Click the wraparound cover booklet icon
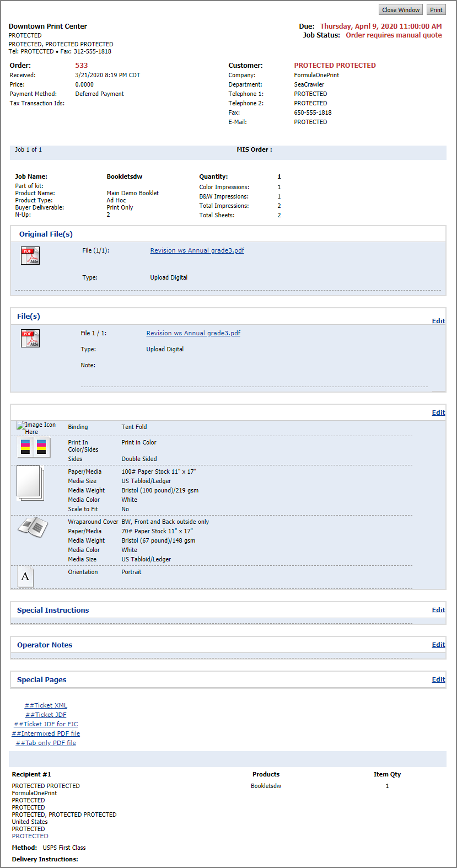The image size is (457, 868). pos(33,527)
